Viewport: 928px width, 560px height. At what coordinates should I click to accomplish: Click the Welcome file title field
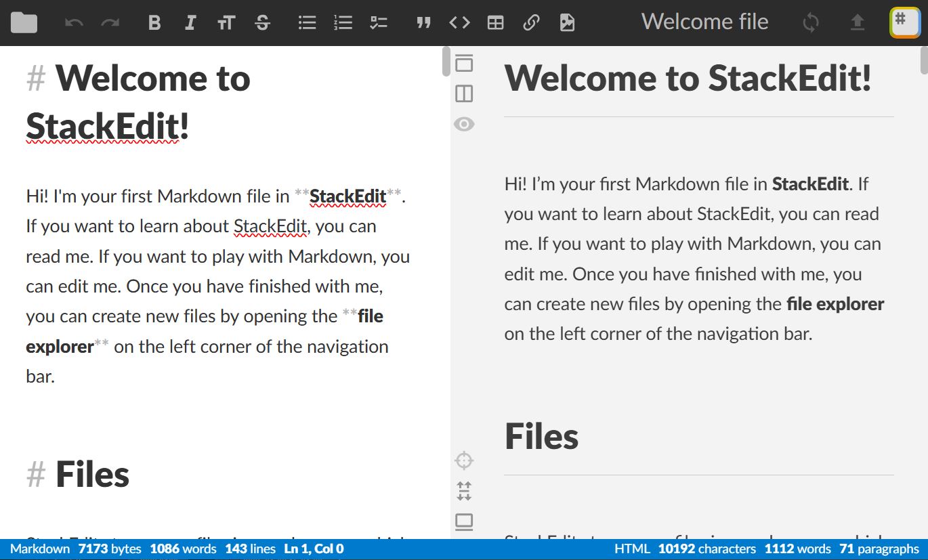(704, 22)
